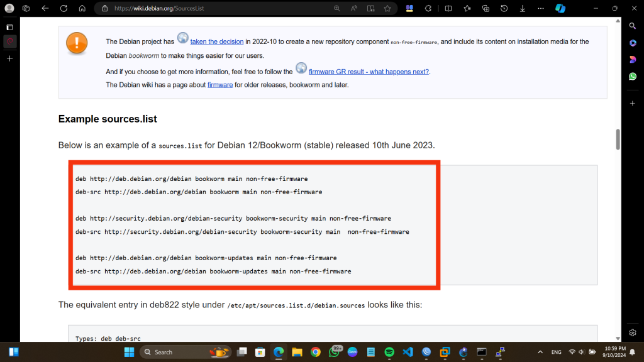Refresh the Debian wiki page

pos(64,9)
